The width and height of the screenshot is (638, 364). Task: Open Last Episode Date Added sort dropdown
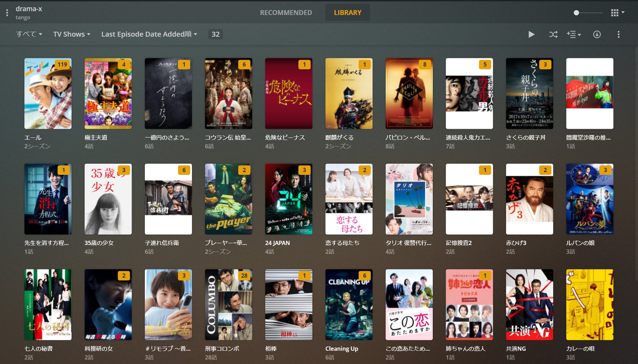pyautogui.click(x=149, y=34)
